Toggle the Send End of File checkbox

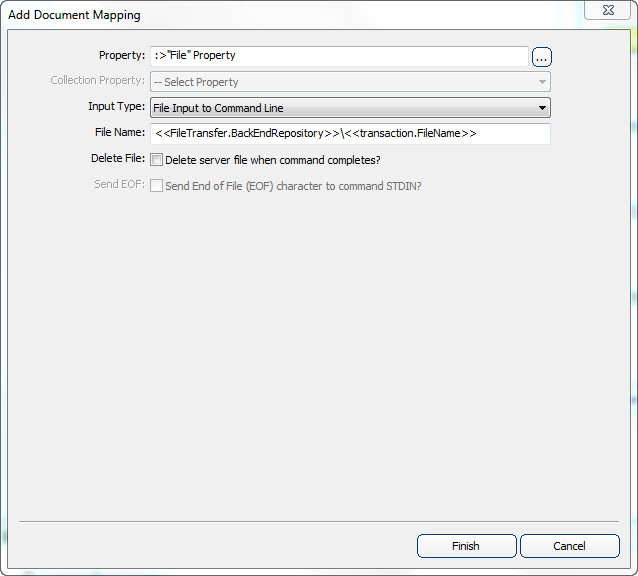coord(157,185)
